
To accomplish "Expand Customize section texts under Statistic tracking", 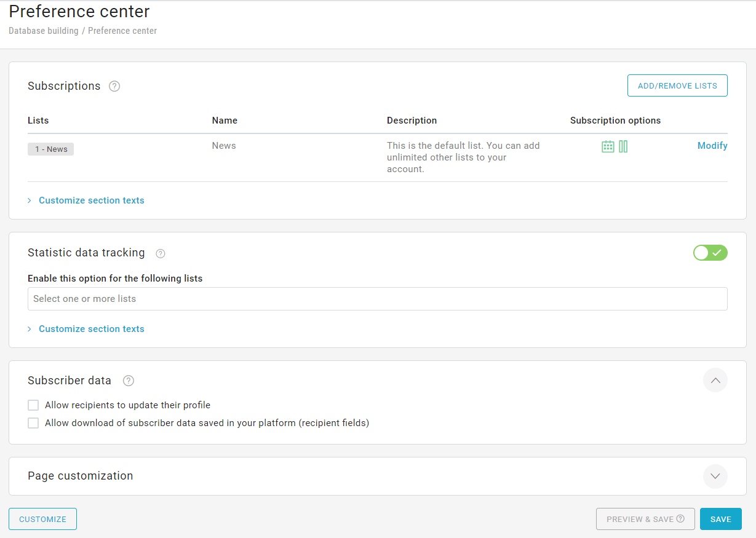I will pos(91,329).
